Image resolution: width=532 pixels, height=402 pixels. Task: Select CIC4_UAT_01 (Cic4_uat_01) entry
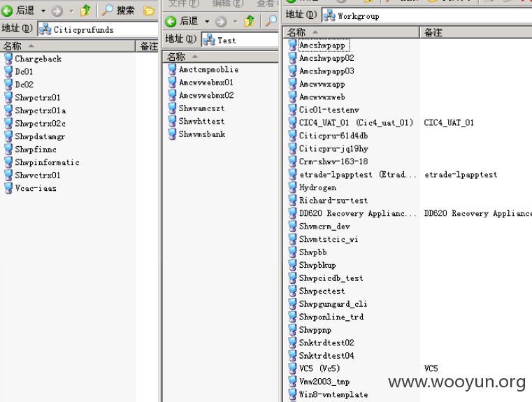[x=357, y=122]
